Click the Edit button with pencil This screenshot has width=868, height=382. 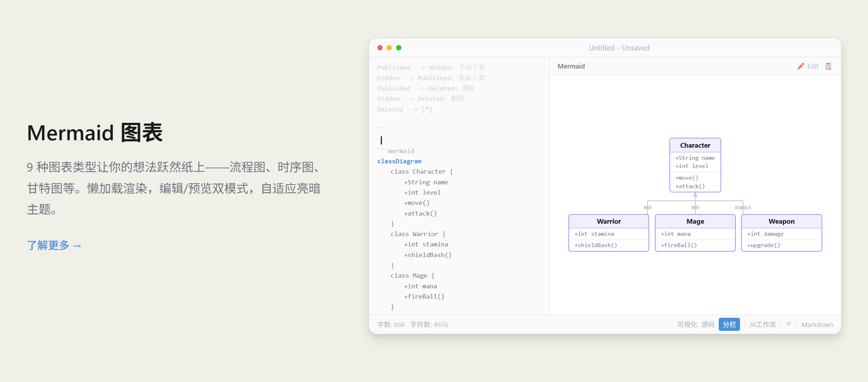pos(808,66)
